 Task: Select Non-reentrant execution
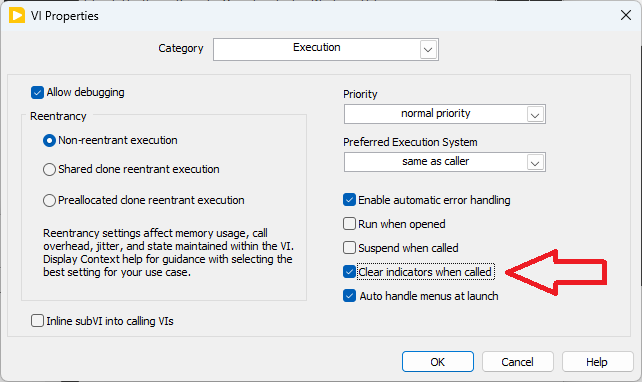coord(49,141)
